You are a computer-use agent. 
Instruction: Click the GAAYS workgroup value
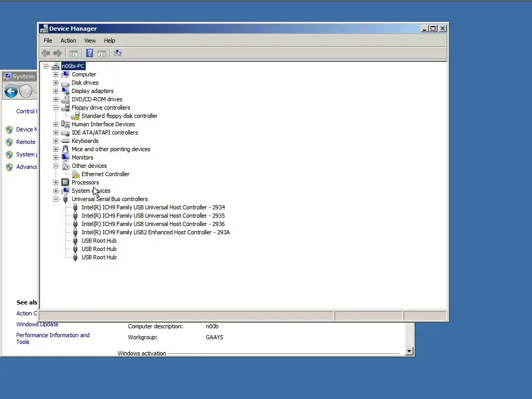click(215, 338)
